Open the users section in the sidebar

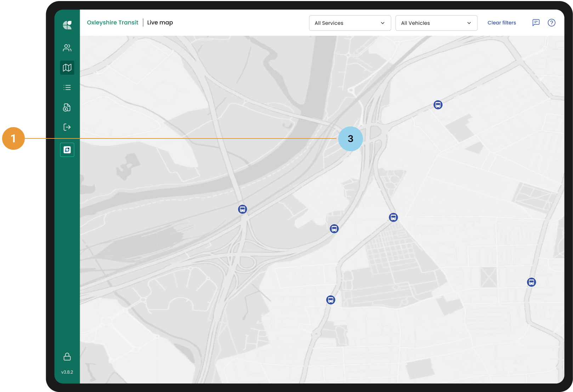pyautogui.click(x=67, y=48)
